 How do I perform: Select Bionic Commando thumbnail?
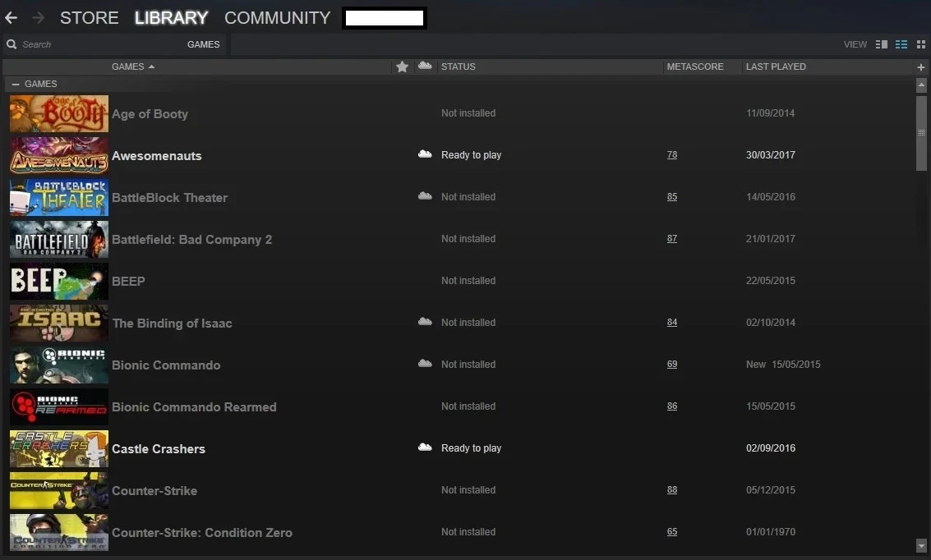pos(59,365)
